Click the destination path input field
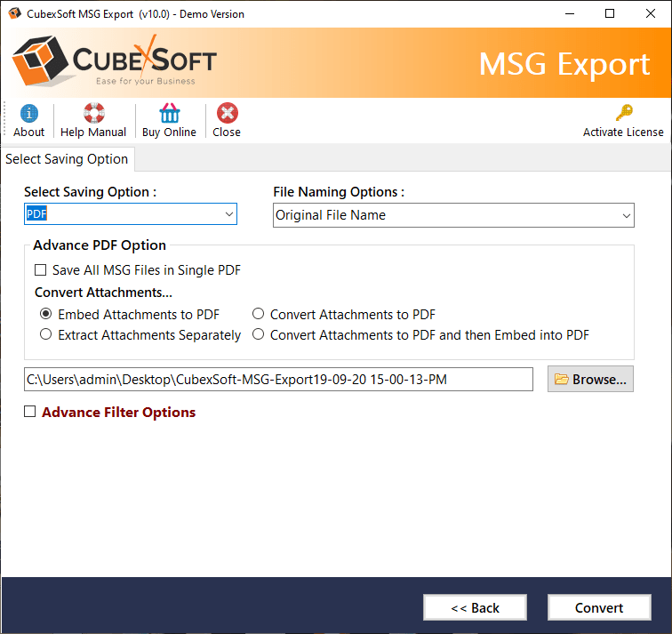The width and height of the screenshot is (672, 634). coord(278,380)
